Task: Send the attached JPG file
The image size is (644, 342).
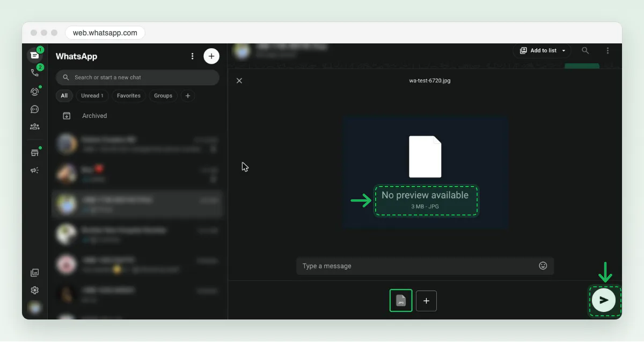Action: (604, 300)
